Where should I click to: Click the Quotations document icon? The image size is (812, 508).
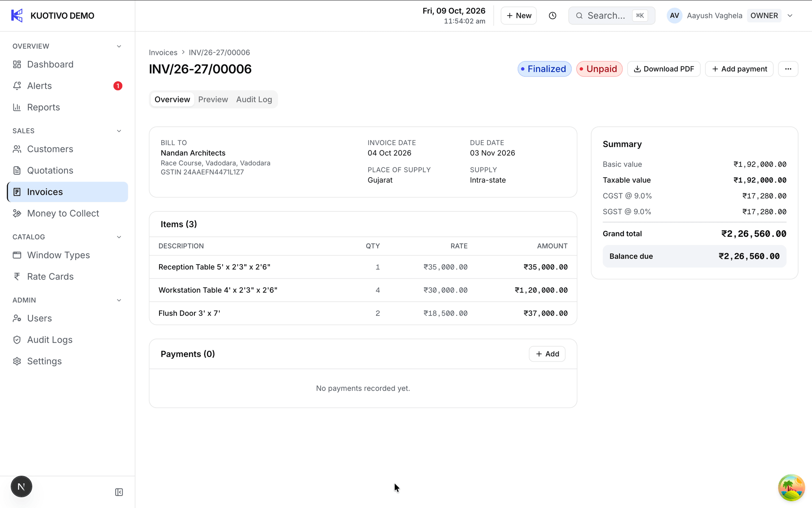tap(17, 170)
